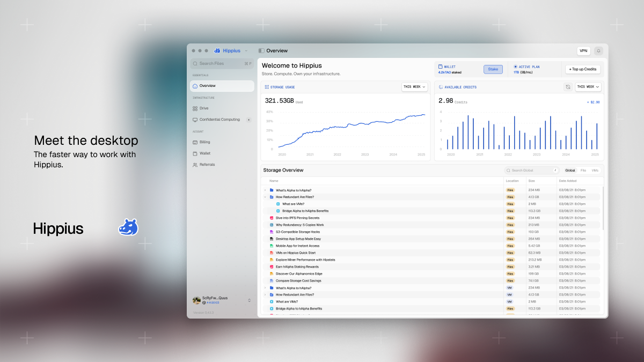644x362 pixels.
Task: Click file icon of Compare Storage Cost Savings
Action: 272,280
